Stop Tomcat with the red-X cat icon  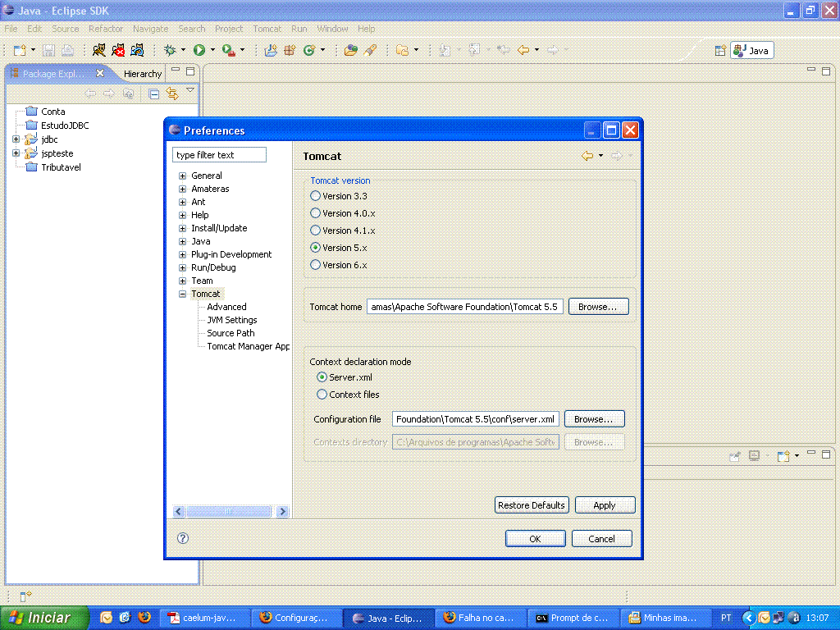point(118,50)
